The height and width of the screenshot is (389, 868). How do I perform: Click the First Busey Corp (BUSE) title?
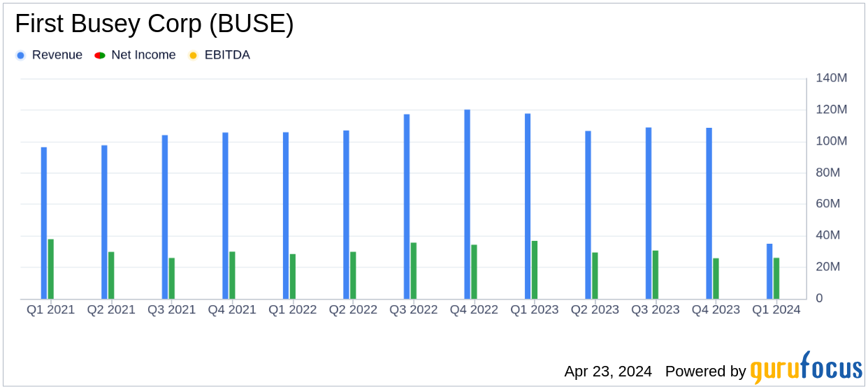pos(154,24)
